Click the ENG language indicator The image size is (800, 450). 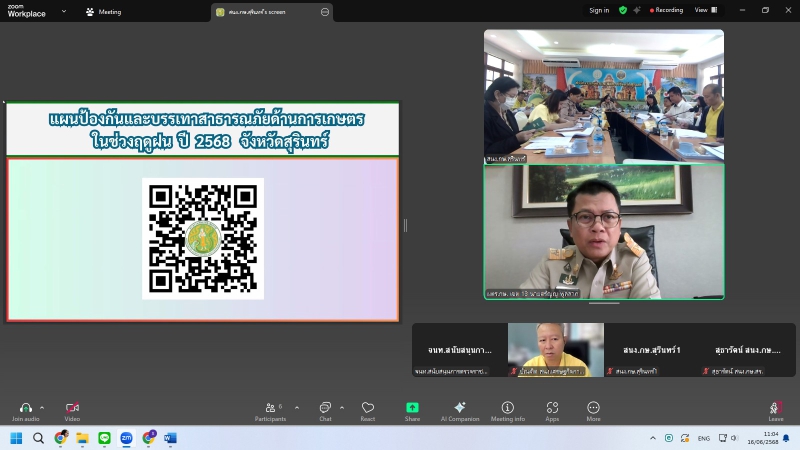704,438
